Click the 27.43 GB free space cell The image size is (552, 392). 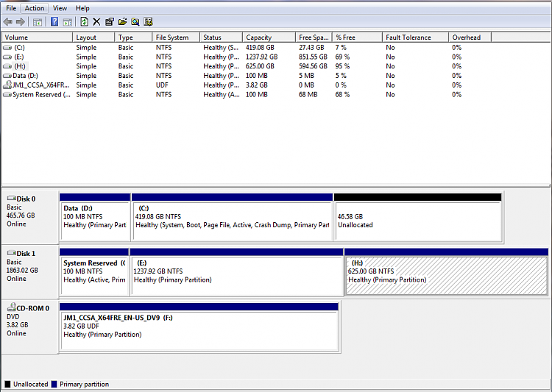(x=311, y=48)
